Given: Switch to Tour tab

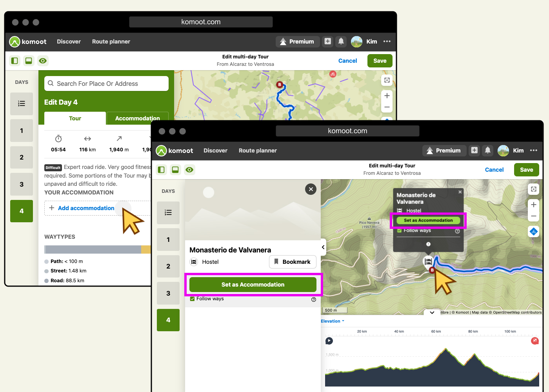Looking at the screenshot, I should (75, 118).
